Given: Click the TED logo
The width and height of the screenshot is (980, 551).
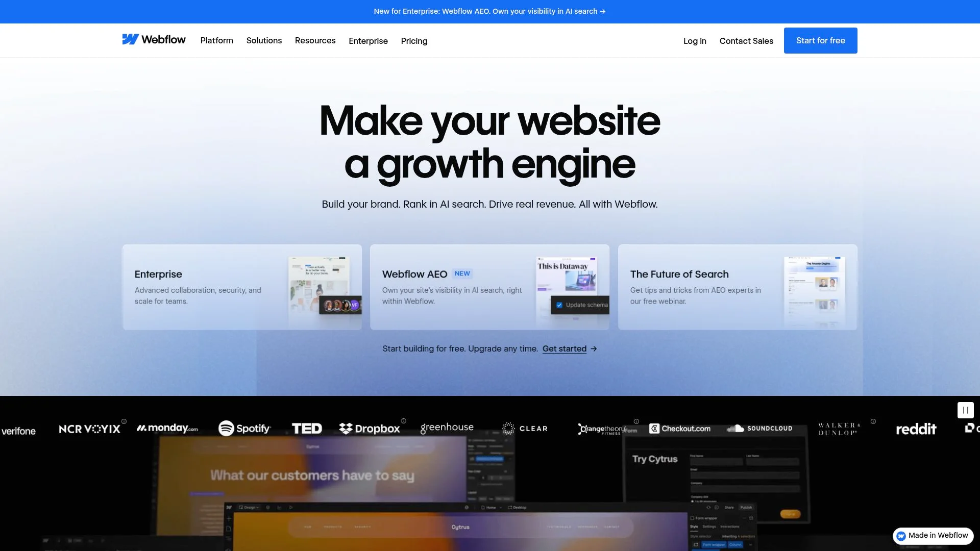Looking at the screenshot, I should [307, 429].
